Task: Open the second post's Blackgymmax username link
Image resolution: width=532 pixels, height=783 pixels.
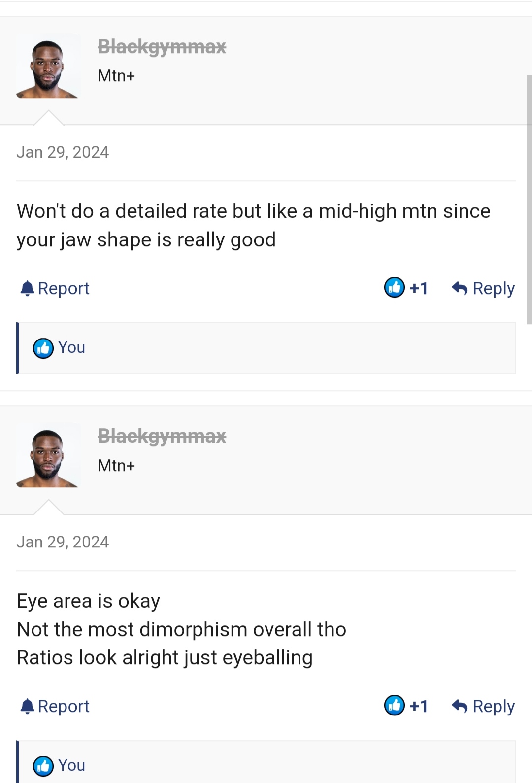Action: (x=162, y=436)
